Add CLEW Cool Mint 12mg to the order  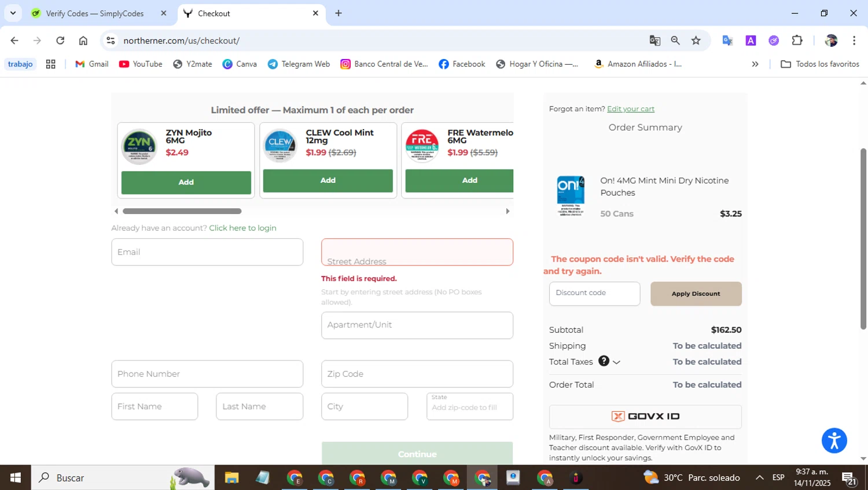[x=328, y=180]
